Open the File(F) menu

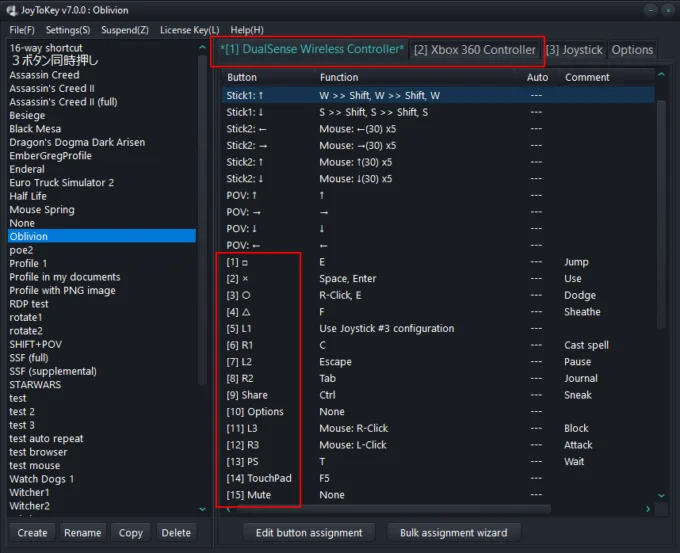pyautogui.click(x=22, y=30)
